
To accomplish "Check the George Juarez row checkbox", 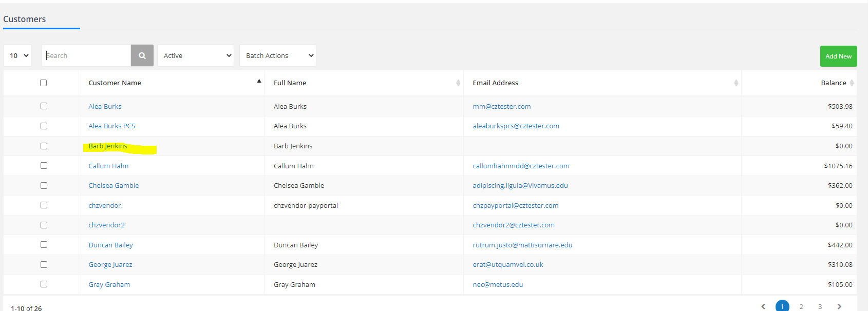I will [44, 264].
